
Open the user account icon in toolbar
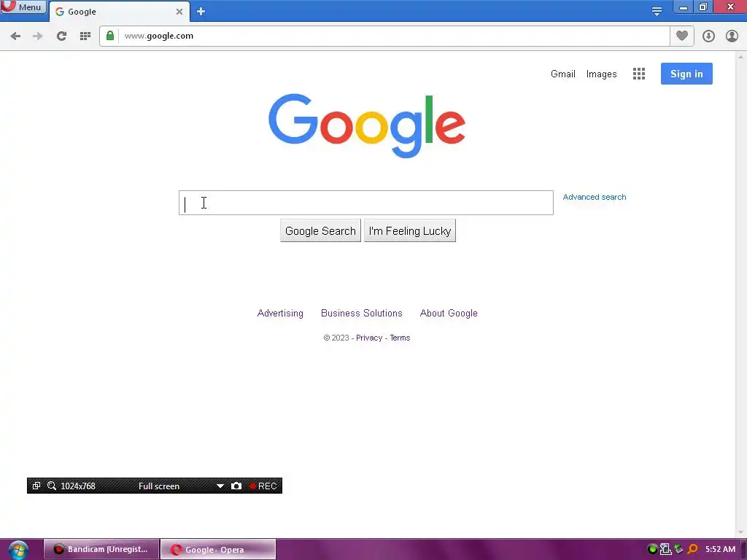[732, 36]
